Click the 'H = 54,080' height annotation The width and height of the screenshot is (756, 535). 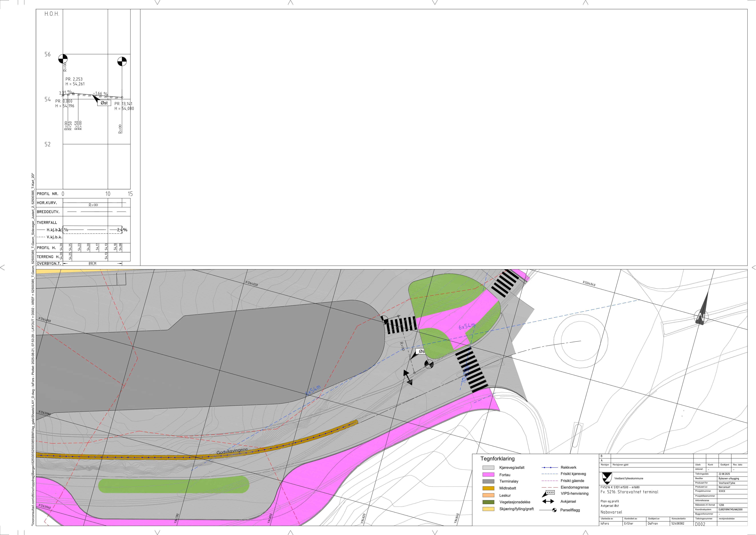(x=124, y=108)
